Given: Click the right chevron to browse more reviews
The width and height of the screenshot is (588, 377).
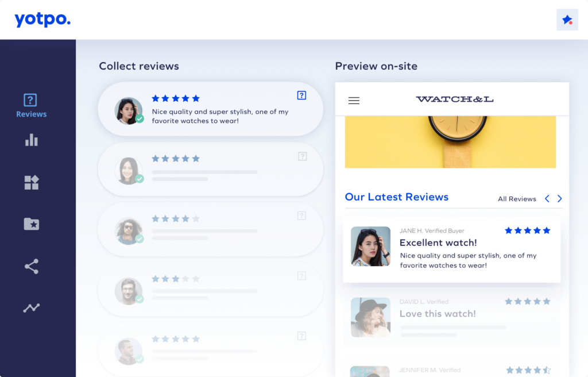Looking at the screenshot, I should point(560,198).
